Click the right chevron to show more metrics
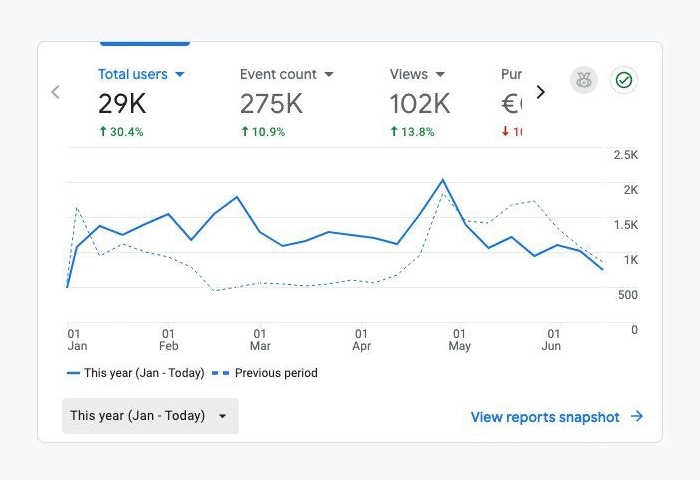 (541, 92)
